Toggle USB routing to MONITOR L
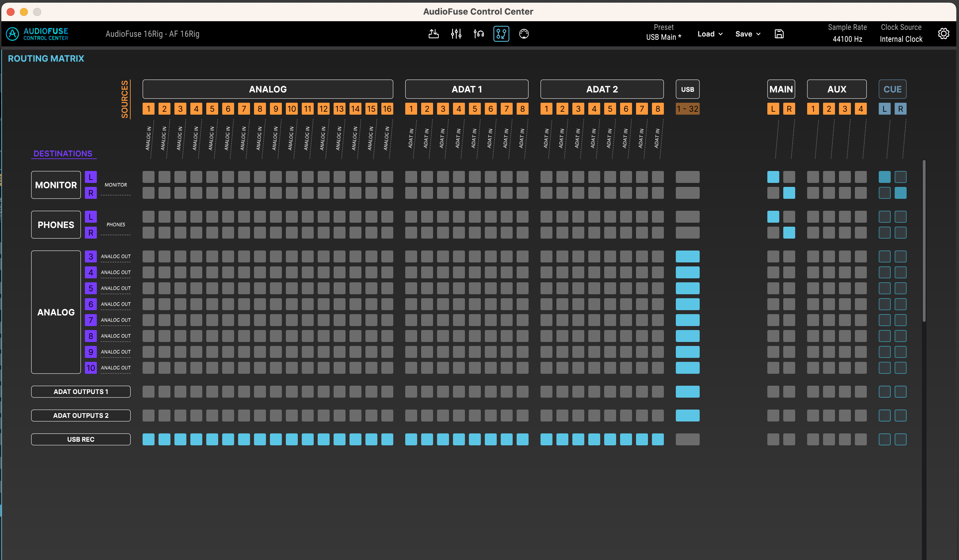The image size is (959, 560). [687, 177]
